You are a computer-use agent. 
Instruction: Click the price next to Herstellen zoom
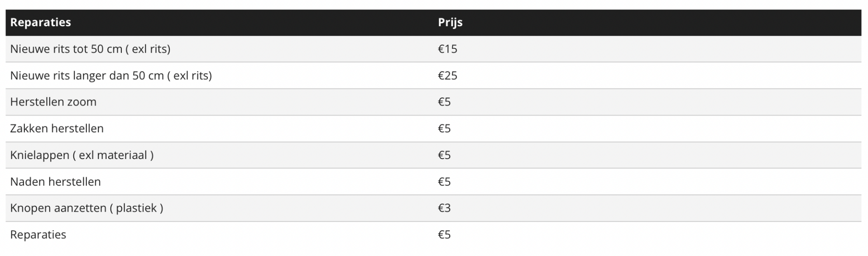[x=444, y=102]
